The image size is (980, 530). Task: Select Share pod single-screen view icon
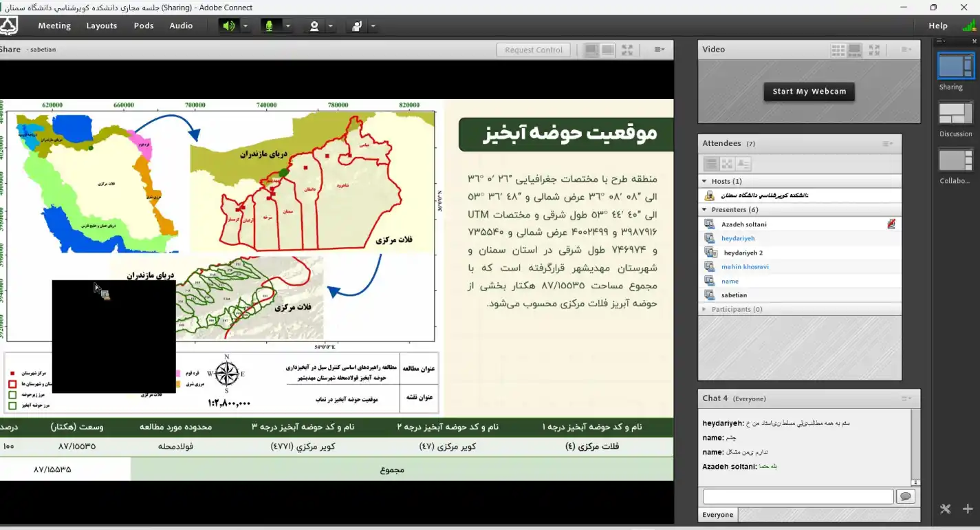(591, 50)
